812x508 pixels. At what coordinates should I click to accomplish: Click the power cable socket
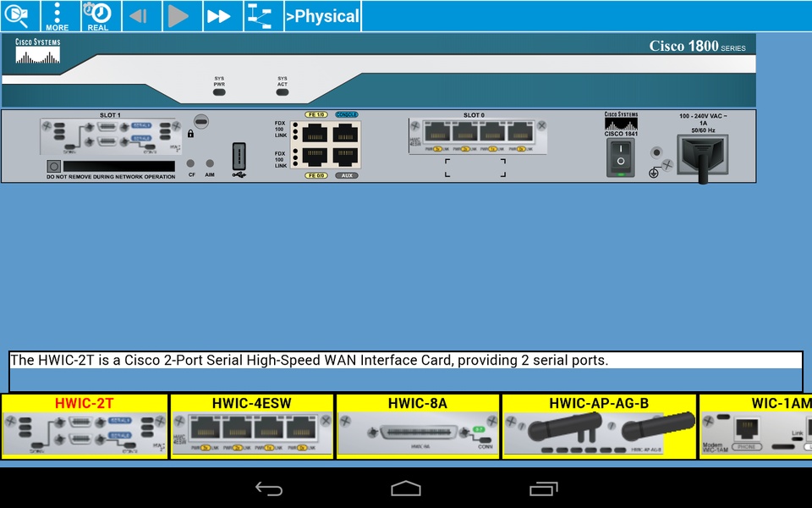click(x=702, y=155)
